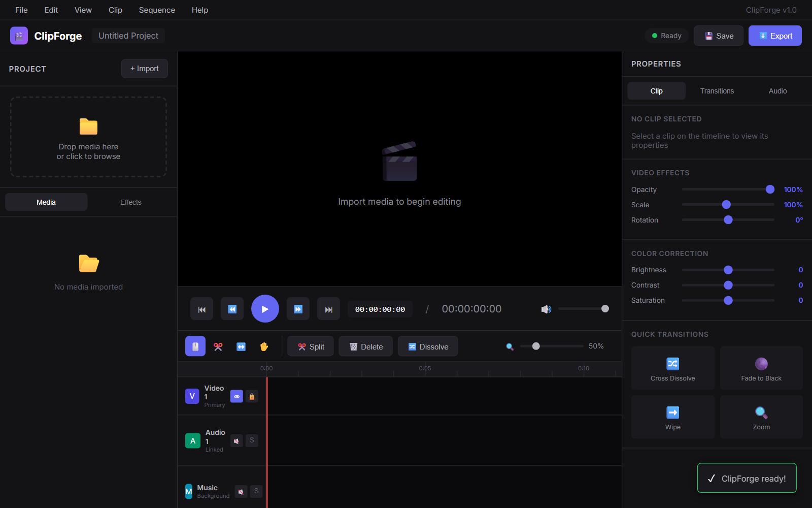812x508 pixels.
Task: Toggle Video 1 track visibility eye
Action: [236, 396]
